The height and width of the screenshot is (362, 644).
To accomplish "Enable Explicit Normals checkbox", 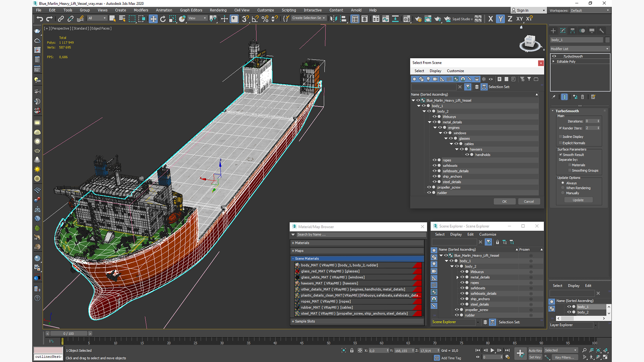I will click(560, 143).
